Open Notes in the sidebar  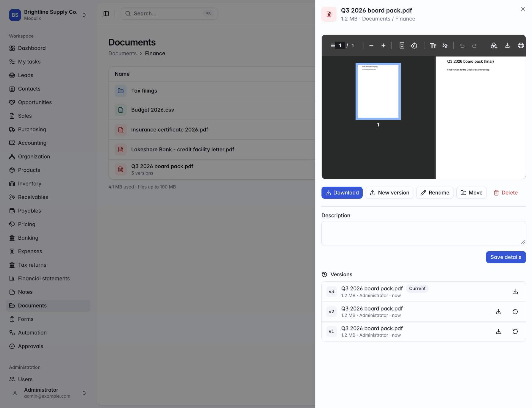coord(48,292)
